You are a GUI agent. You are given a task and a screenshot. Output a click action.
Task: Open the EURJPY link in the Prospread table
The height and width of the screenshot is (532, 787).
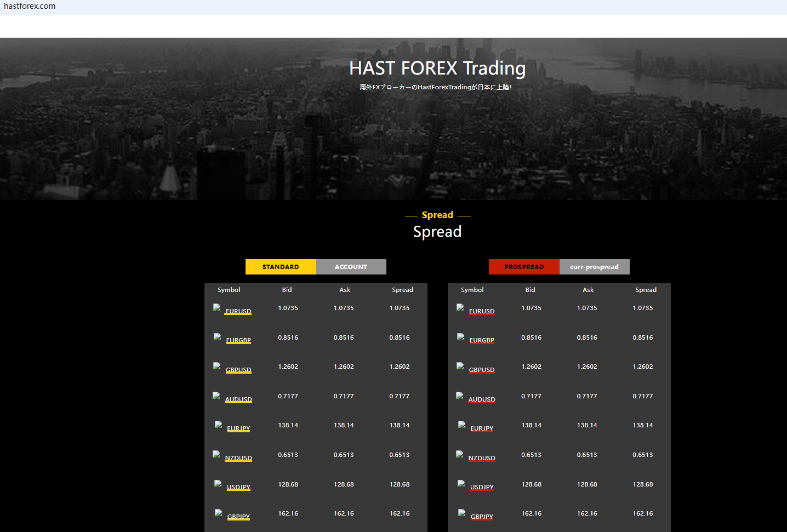click(x=482, y=428)
